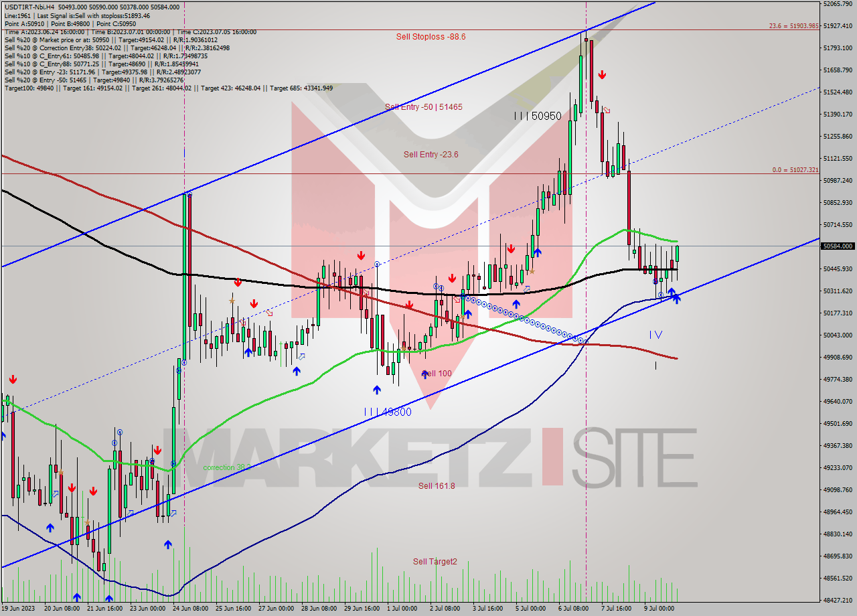Click price axis value 48695.830
Viewport: 857px width, 616px height.
point(838,556)
